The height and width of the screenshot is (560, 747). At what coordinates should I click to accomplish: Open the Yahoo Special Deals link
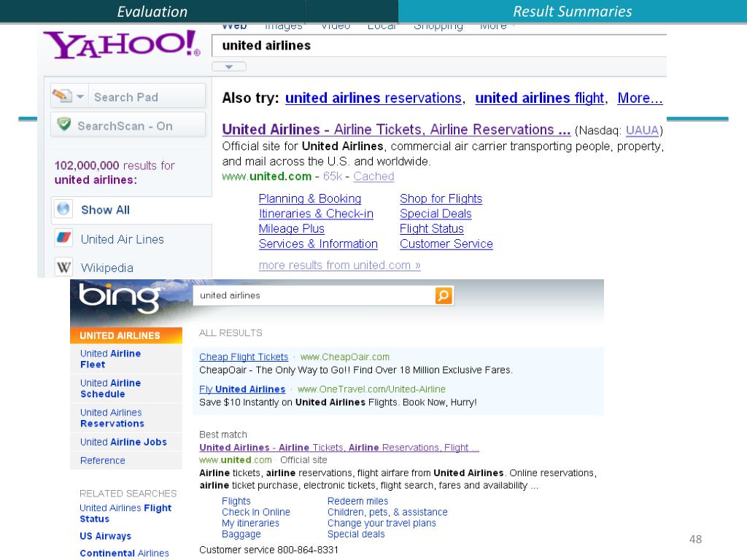click(436, 214)
